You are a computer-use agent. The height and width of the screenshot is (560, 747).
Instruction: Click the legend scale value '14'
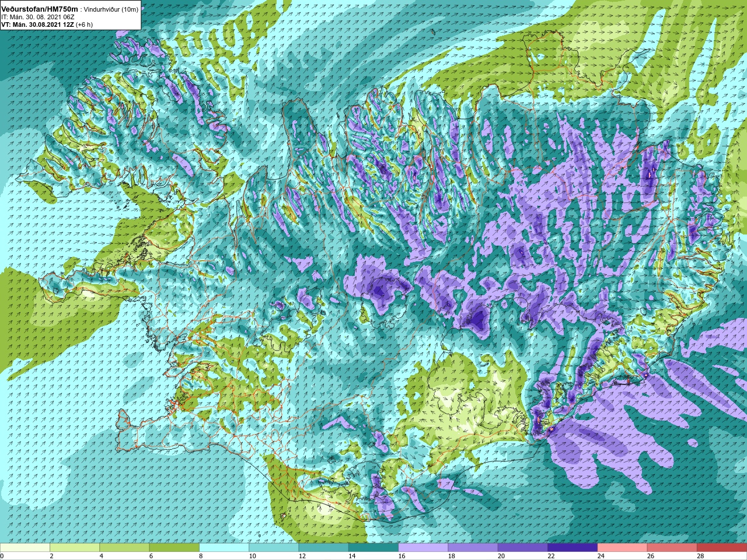pyautogui.click(x=352, y=556)
